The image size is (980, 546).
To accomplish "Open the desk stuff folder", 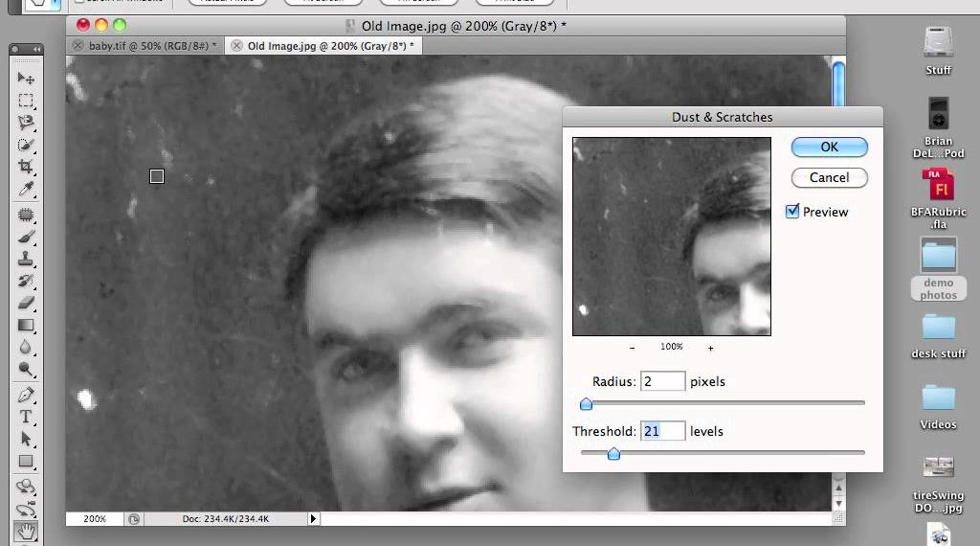I will tap(938, 336).
